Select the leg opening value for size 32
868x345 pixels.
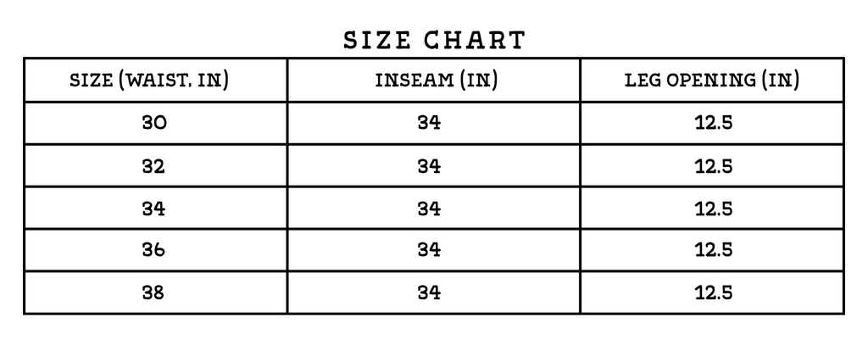pyautogui.click(x=713, y=166)
